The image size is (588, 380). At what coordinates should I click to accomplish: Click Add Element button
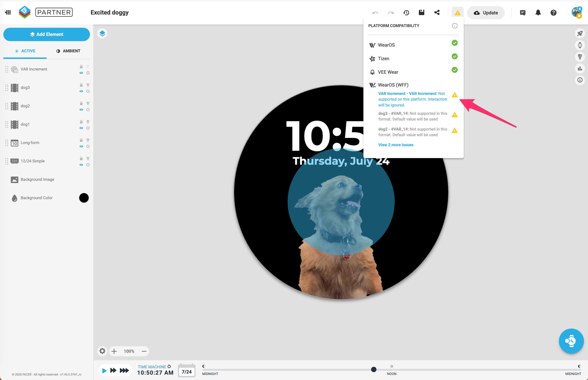point(47,34)
